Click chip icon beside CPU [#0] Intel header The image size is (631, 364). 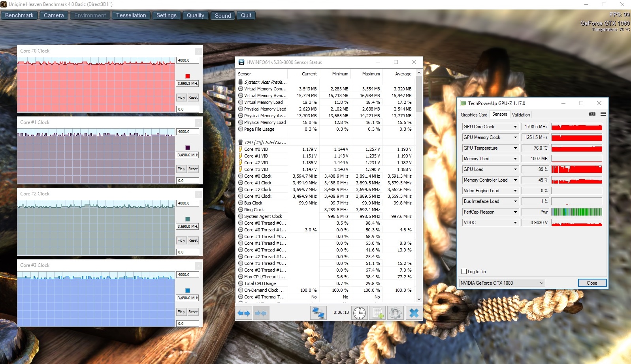[241, 143]
